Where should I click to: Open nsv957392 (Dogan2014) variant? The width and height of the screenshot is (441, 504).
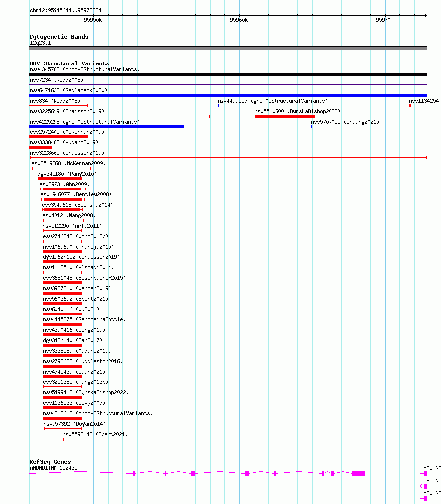74,424
